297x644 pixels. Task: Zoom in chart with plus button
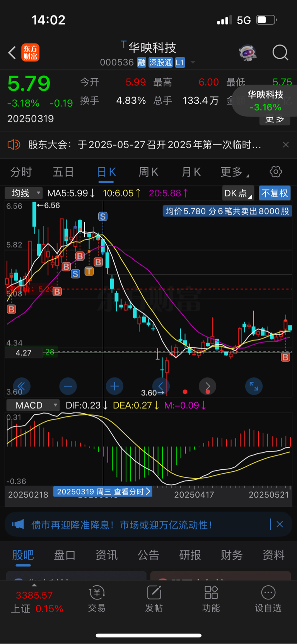tap(114, 386)
